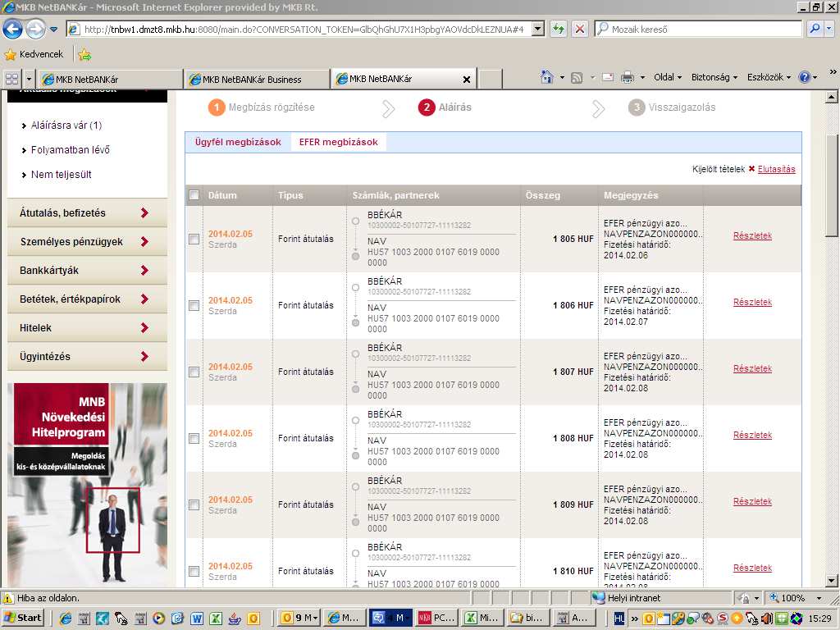Open the Aláírásra vár (1) list

point(66,126)
